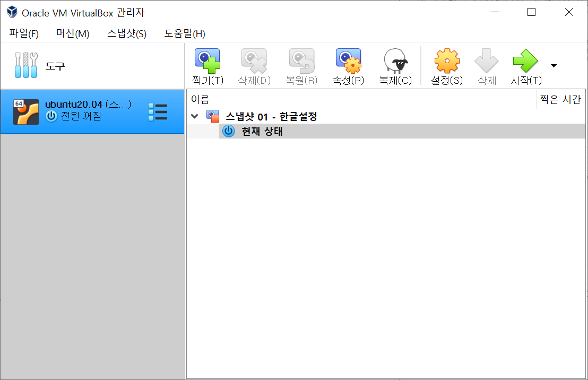Screen dimensions: 588x380
Task: Sort by the 찍은 시간 column header
Action: [560, 99]
